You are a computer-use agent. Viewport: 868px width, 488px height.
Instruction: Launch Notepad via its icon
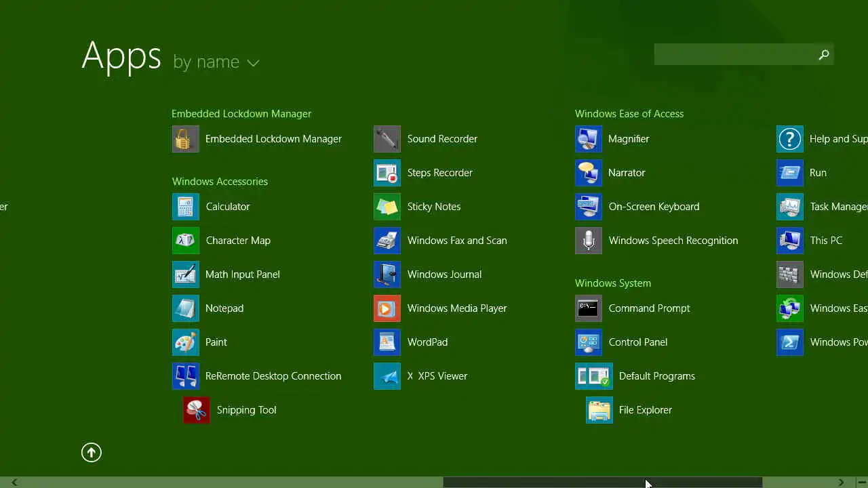pos(185,308)
